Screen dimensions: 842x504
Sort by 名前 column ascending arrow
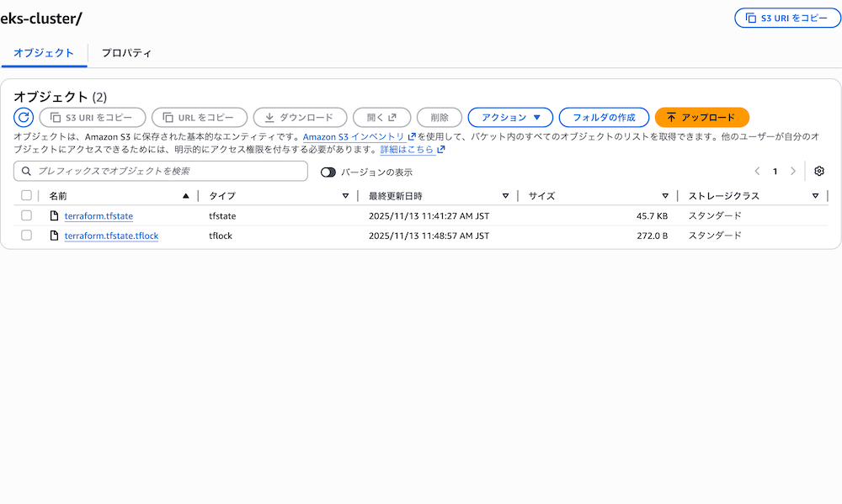coord(186,196)
